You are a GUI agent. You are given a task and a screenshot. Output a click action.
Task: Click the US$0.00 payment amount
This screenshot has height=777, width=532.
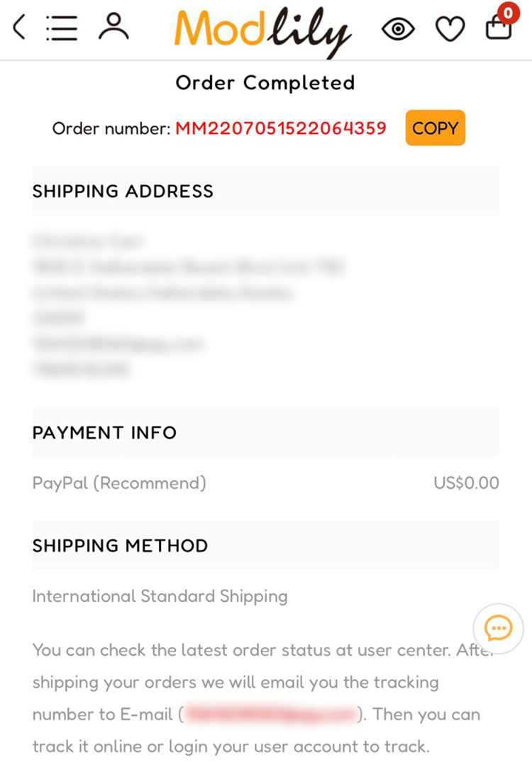click(466, 483)
